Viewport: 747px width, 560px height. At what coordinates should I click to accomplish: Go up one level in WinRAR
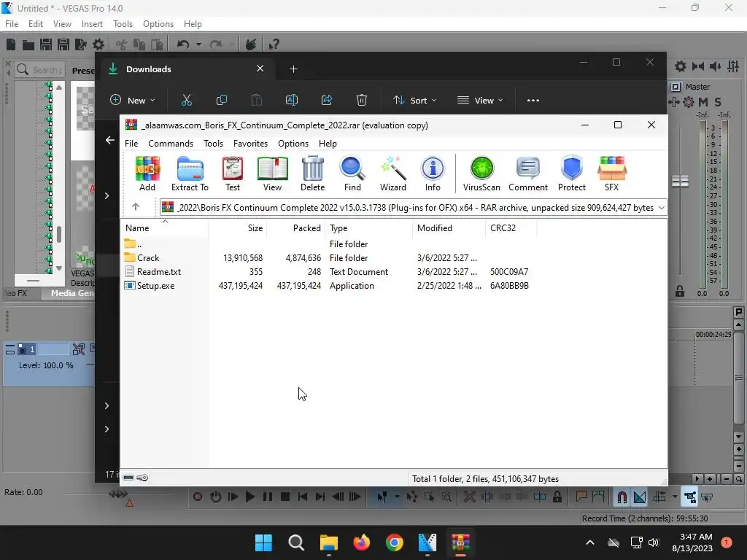click(x=136, y=206)
